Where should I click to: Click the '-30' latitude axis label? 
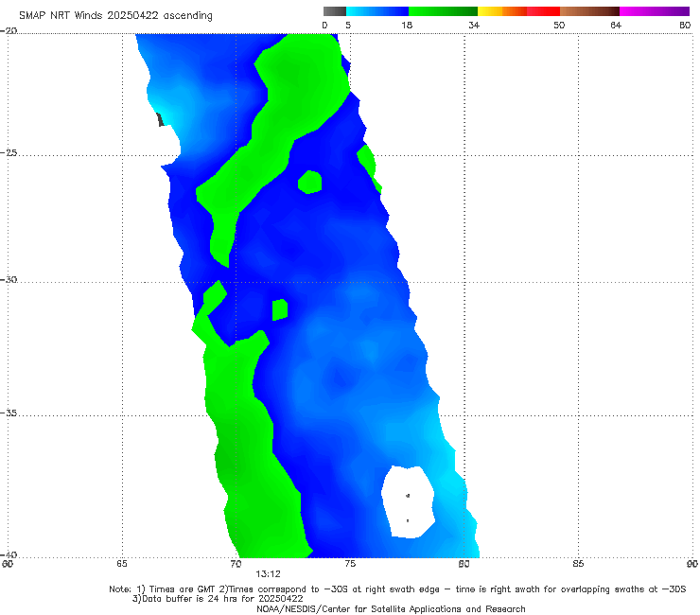click(x=9, y=279)
